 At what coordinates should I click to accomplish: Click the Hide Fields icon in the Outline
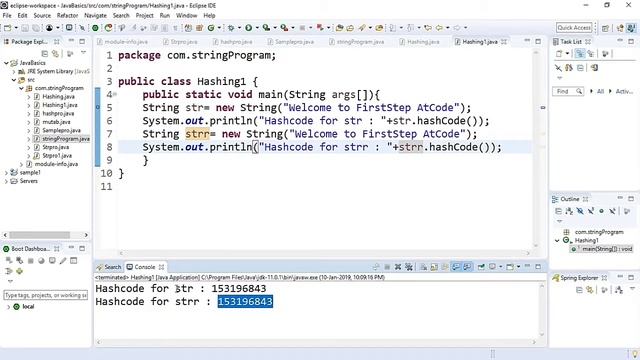point(580,211)
